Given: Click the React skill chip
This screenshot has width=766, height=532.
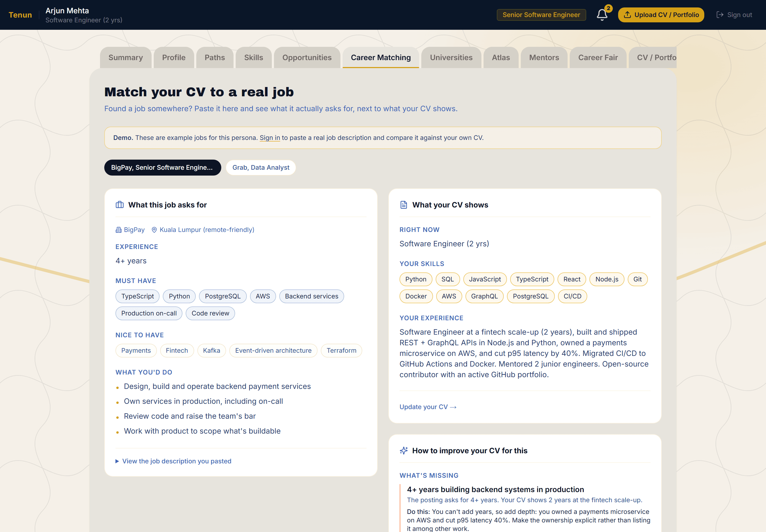Looking at the screenshot, I should 572,279.
